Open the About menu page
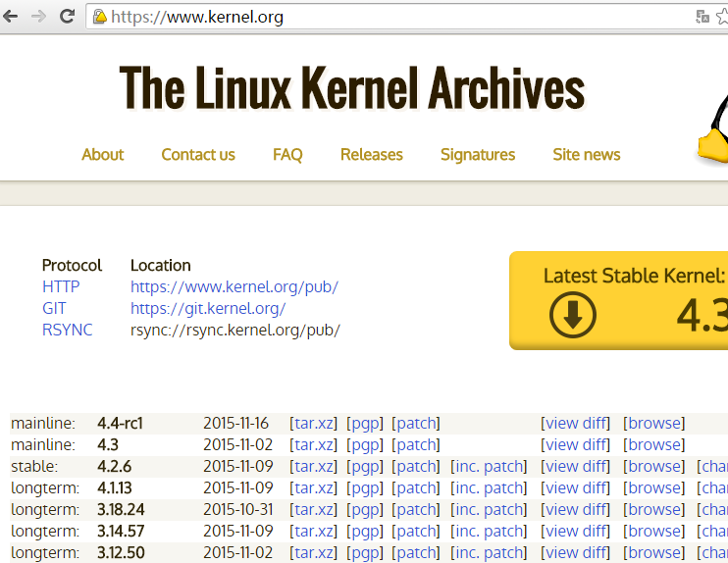The width and height of the screenshot is (728, 563). (103, 155)
